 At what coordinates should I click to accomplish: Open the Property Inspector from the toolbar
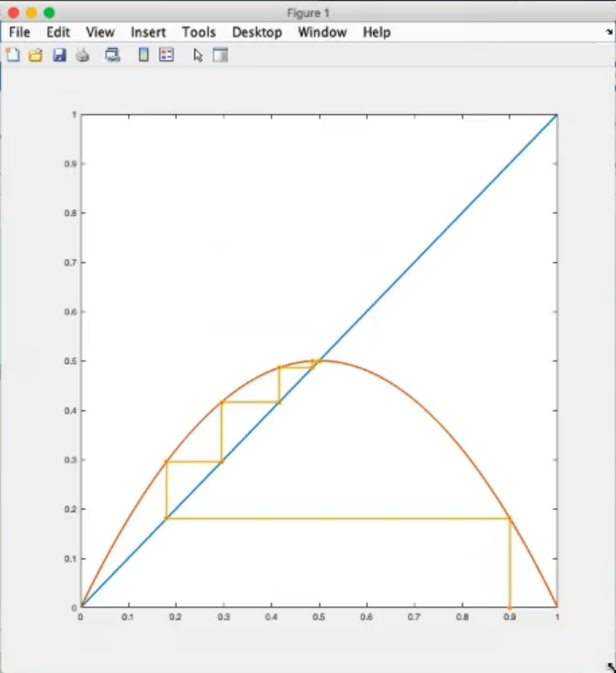(221, 56)
